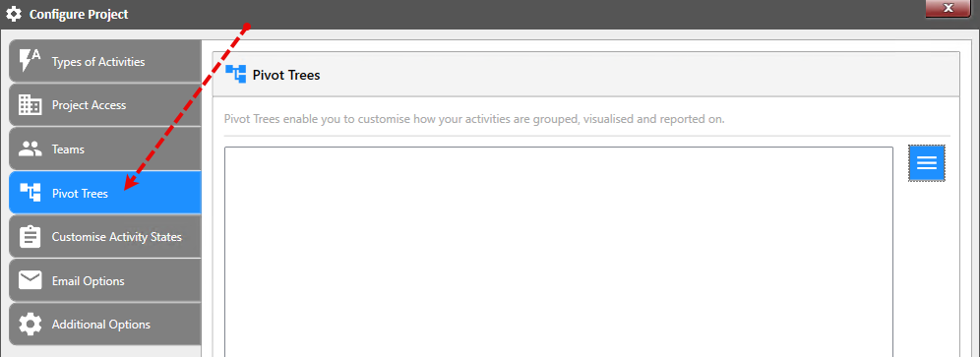Close the Configure Project dialog
980x357 pixels.
pyautogui.click(x=949, y=8)
